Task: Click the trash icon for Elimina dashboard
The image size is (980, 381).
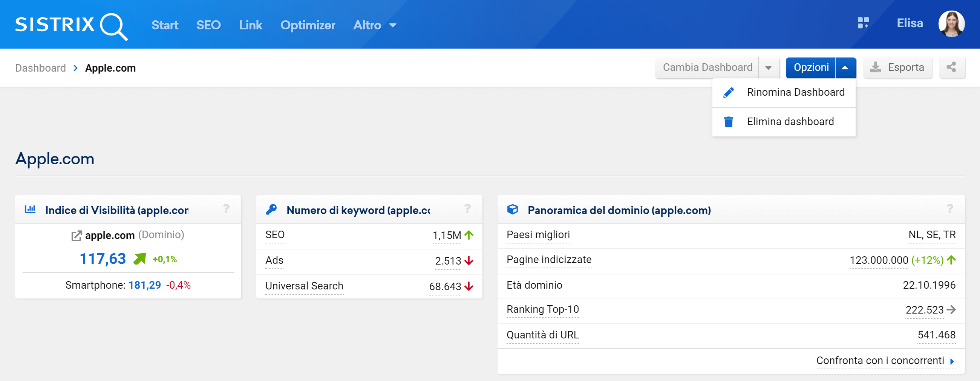Action: [x=728, y=122]
